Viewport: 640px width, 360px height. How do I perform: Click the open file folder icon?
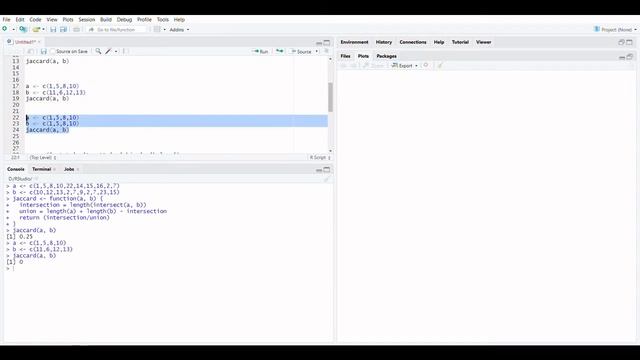point(36,29)
